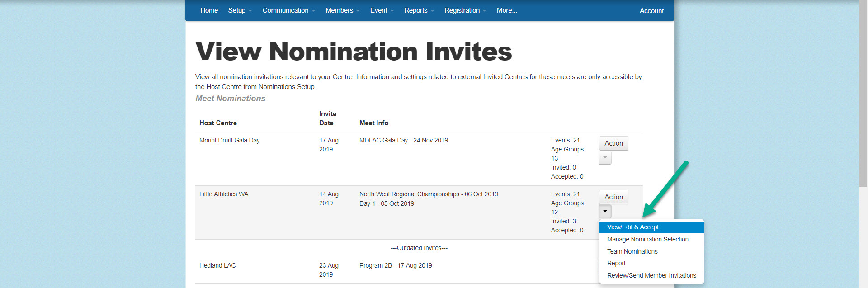868x288 pixels.
Task: Select View/Edit & Accept option
Action: tap(651, 227)
